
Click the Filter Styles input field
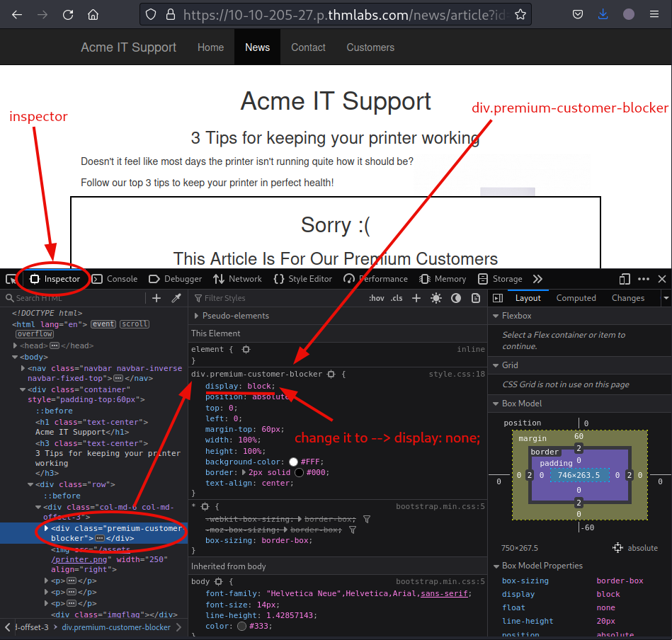click(x=276, y=298)
